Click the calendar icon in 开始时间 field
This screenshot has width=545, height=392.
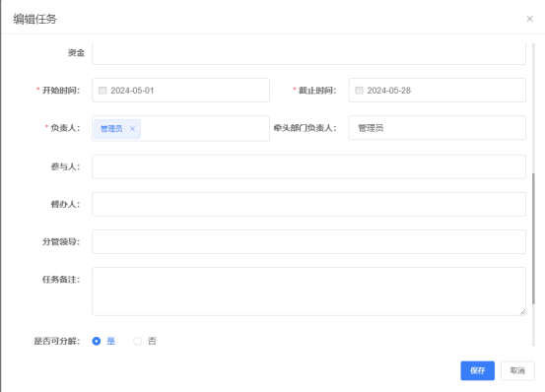click(102, 91)
